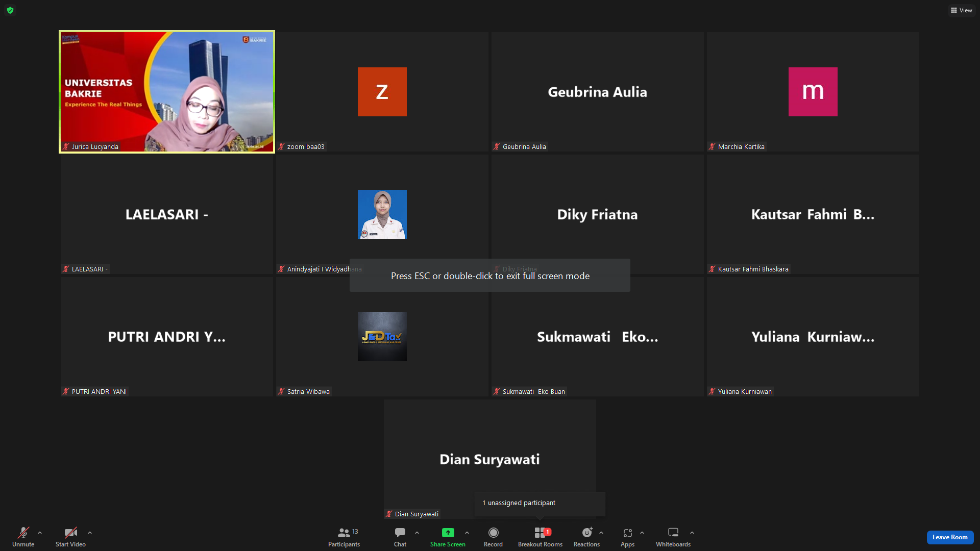Open Breakout Rooms
This screenshot has width=980, height=551.
(540, 537)
